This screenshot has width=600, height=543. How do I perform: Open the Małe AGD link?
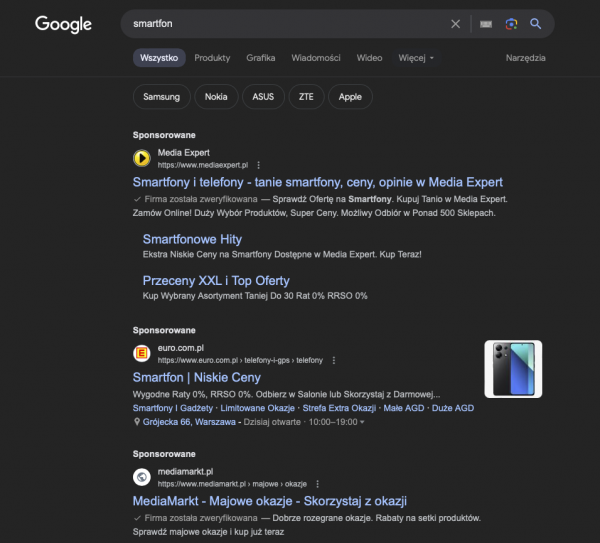click(x=404, y=408)
